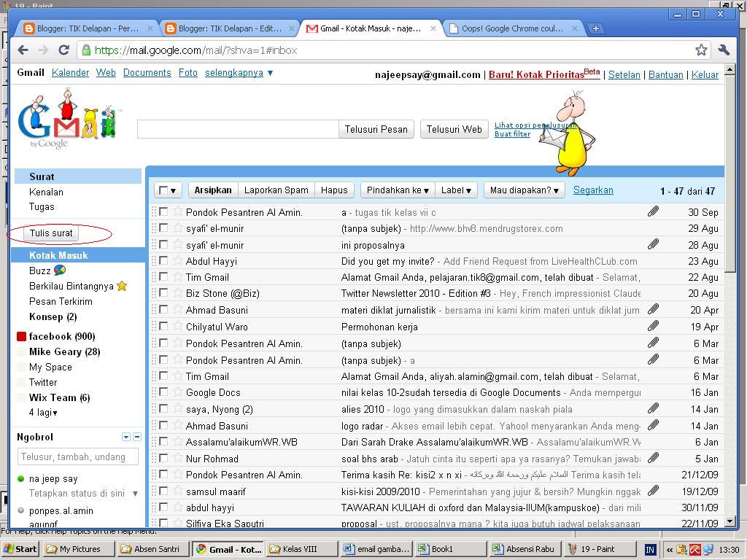Viewport: 747px width, 560px height.
Task: Click the red facebook label color square
Action: [x=21, y=337]
